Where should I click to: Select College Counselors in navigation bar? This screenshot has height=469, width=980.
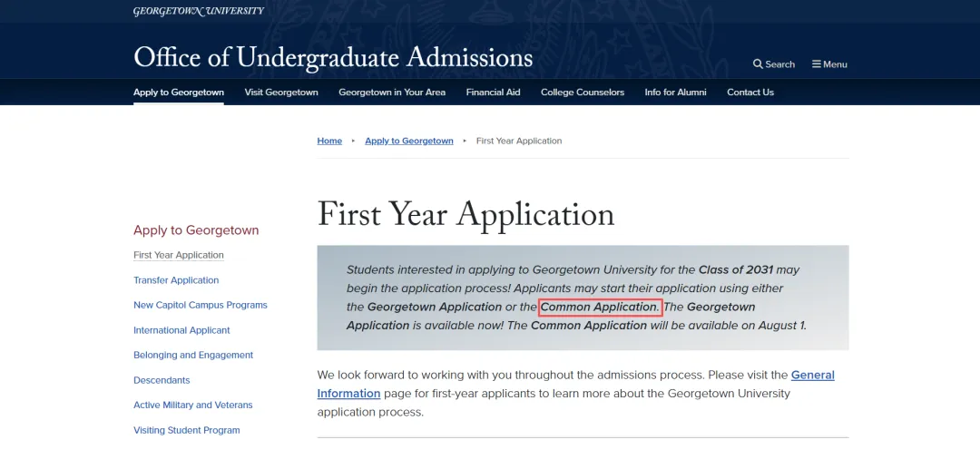coord(583,92)
